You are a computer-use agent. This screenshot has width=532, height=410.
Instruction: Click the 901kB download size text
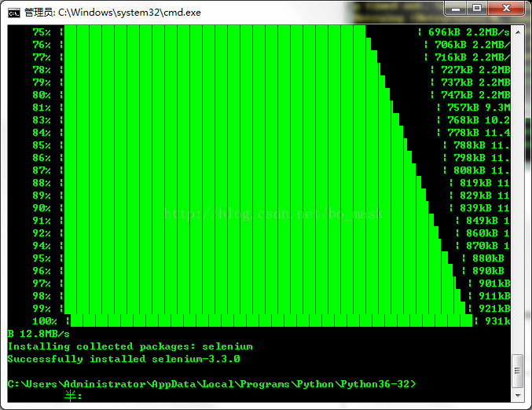pyautogui.click(x=494, y=283)
